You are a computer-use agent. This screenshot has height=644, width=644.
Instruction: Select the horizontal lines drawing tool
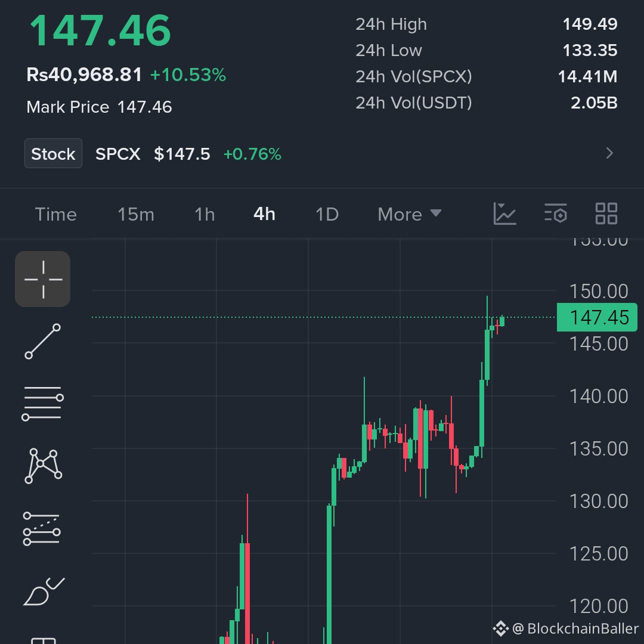pyautogui.click(x=43, y=404)
